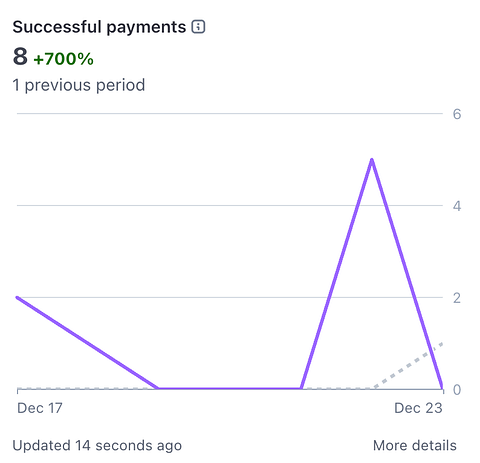Click the purple line's flat zero segment

[229, 388]
